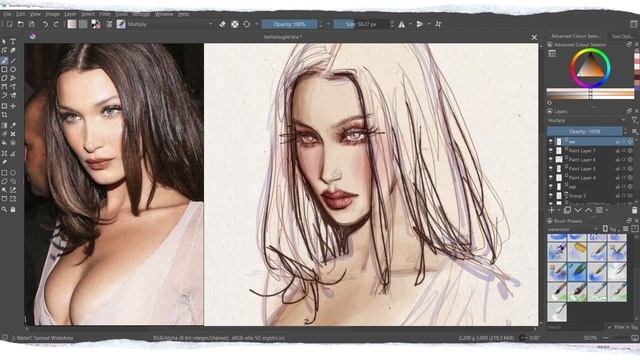Toggle vertical mirror tool

point(420,24)
